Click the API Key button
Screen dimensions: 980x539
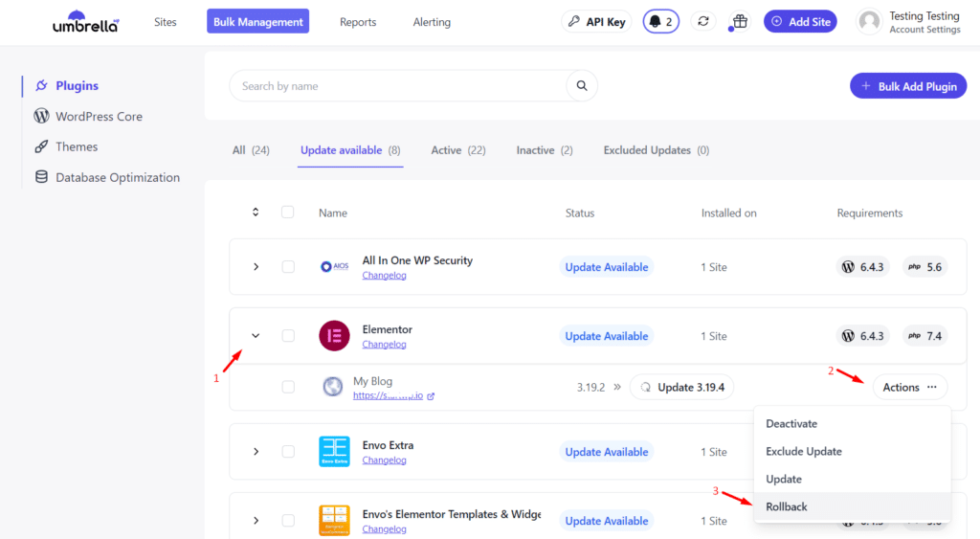point(597,22)
